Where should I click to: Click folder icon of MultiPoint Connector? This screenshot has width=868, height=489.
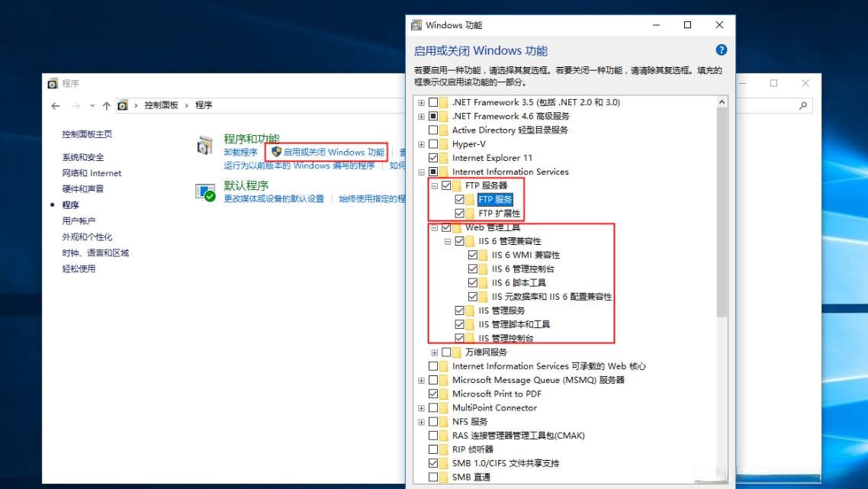point(444,407)
